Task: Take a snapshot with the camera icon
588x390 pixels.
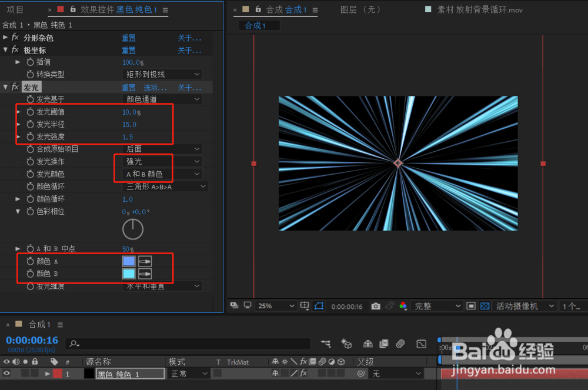Action: click(375, 306)
